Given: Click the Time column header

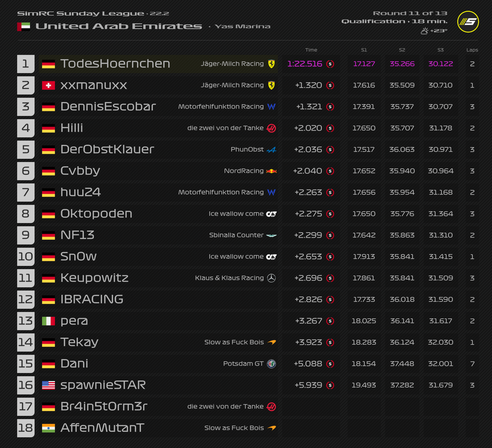Looking at the screenshot, I should [311, 50].
